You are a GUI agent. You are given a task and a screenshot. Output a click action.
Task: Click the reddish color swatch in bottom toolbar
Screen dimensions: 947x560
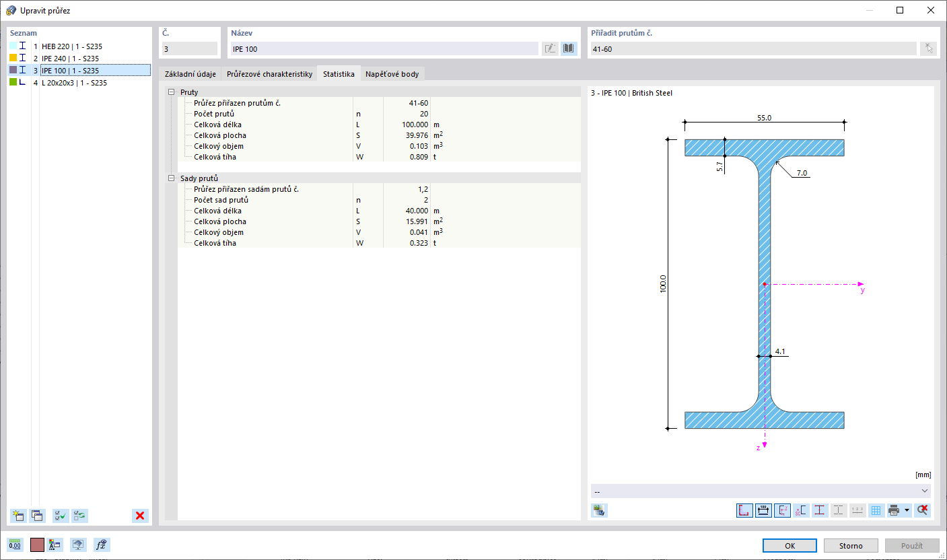click(x=37, y=545)
